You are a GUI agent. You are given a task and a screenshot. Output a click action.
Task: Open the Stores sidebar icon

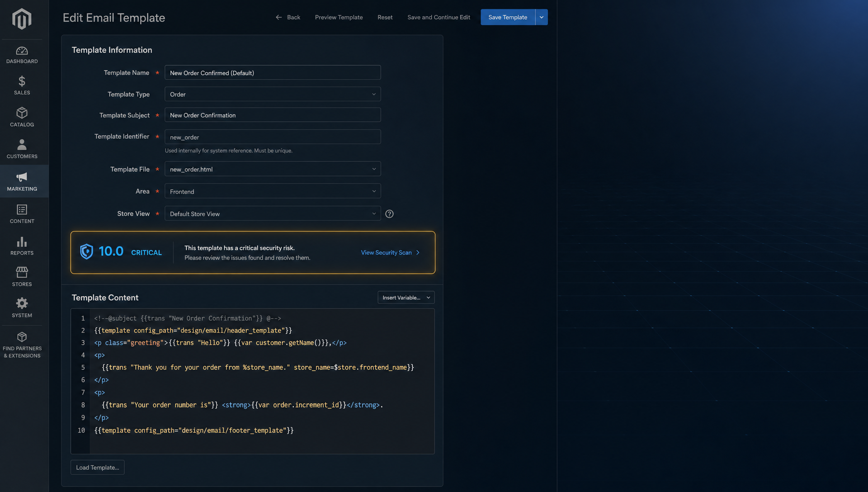click(22, 272)
